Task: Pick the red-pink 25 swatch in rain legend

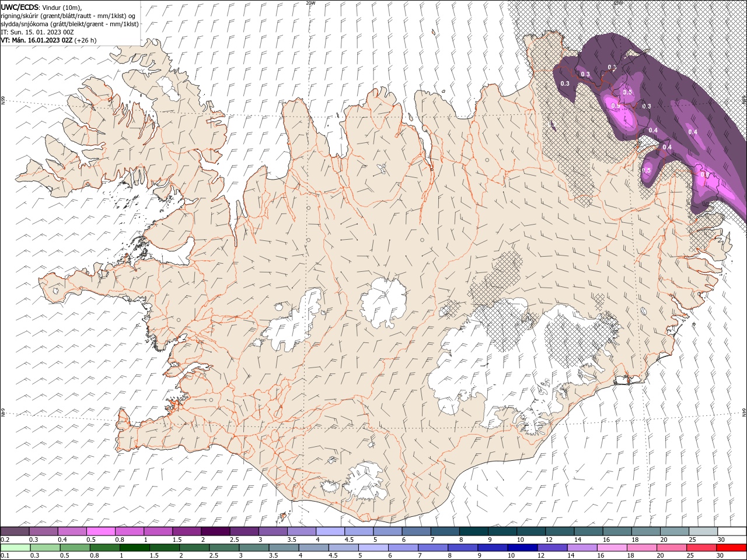Action: pos(701,547)
